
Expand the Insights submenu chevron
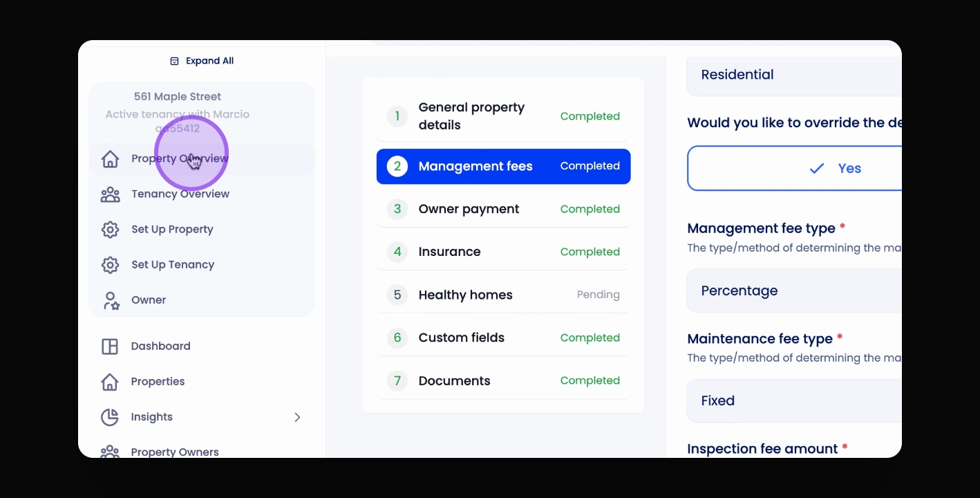(297, 417)
